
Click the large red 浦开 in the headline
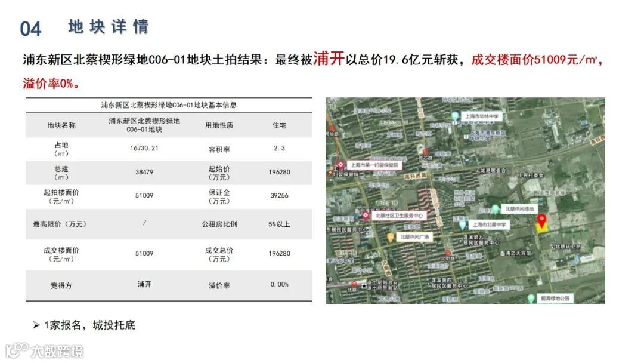(329, 59)
